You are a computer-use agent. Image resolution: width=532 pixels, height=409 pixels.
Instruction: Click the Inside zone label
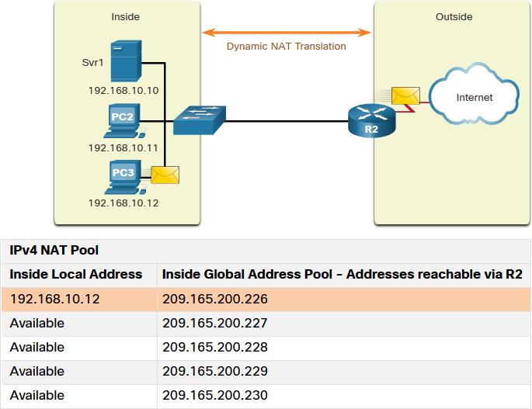click(x=126, y=16)
